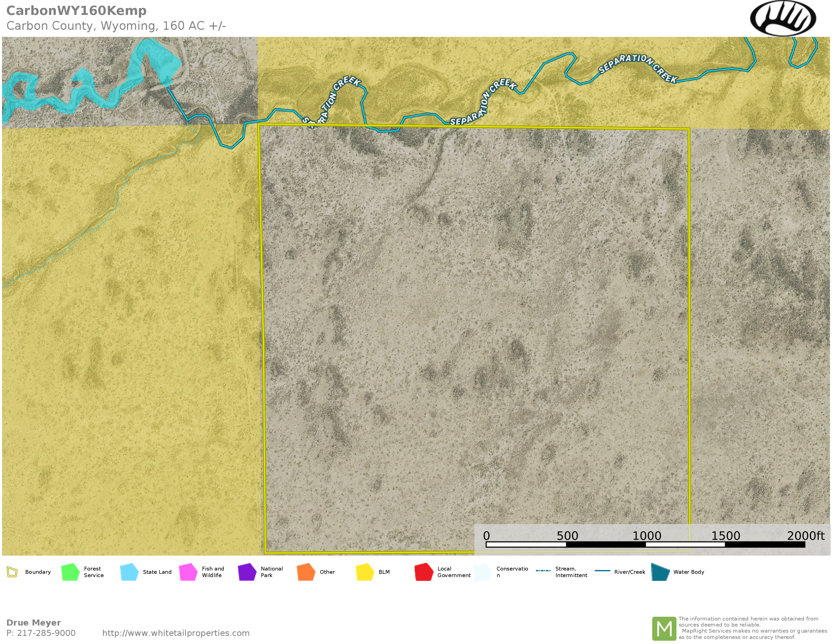Select the red Local Government swatch

click(424, 572)
